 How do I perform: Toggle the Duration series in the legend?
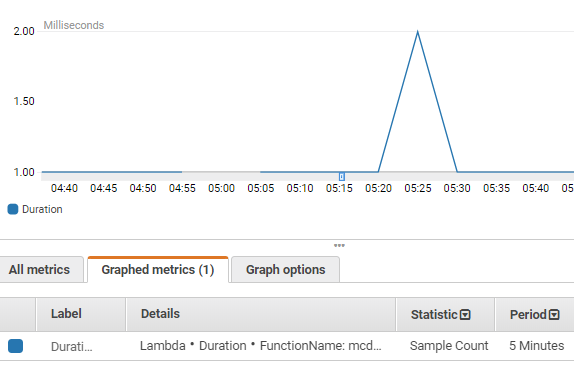42,209
